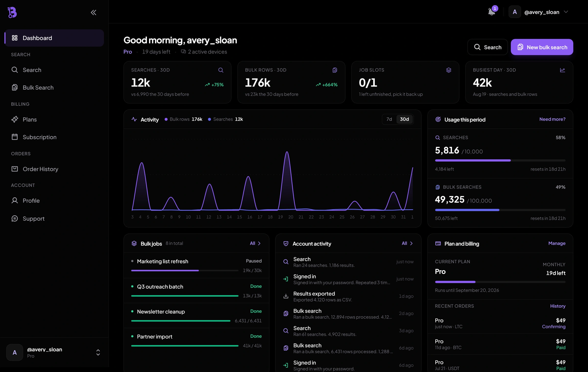The height and width of the screenshot is (372, 588).
Task: Click Marketing list refresh progress bar
Action: coord(185,270)
